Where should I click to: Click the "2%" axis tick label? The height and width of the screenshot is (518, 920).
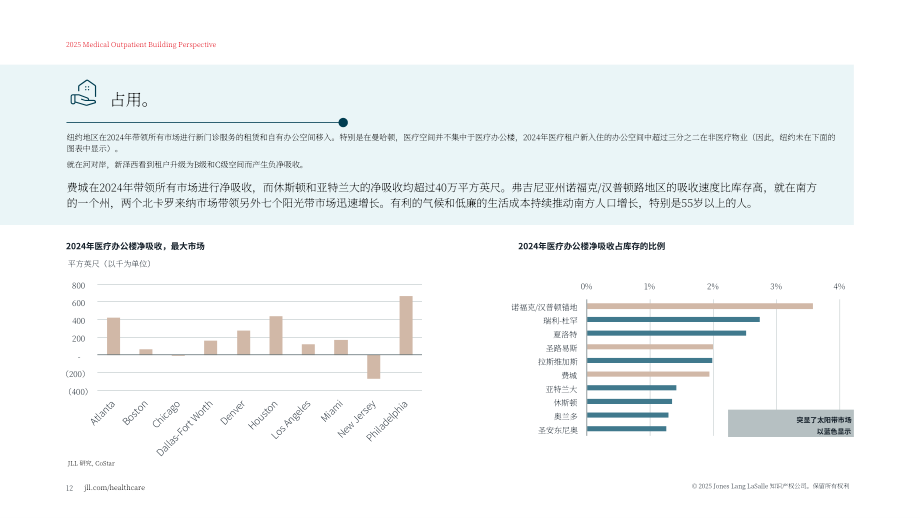pyautogui.click(x=712, y=287)
